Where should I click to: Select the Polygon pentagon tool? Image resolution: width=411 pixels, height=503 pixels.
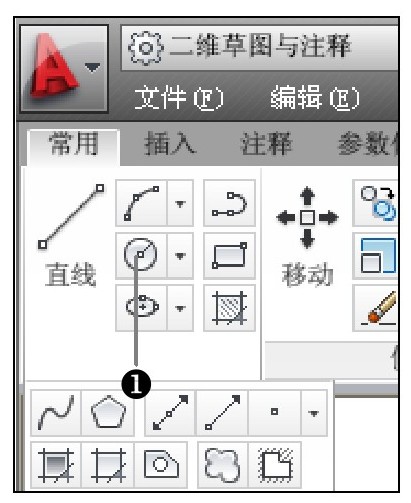coord(108,413)
